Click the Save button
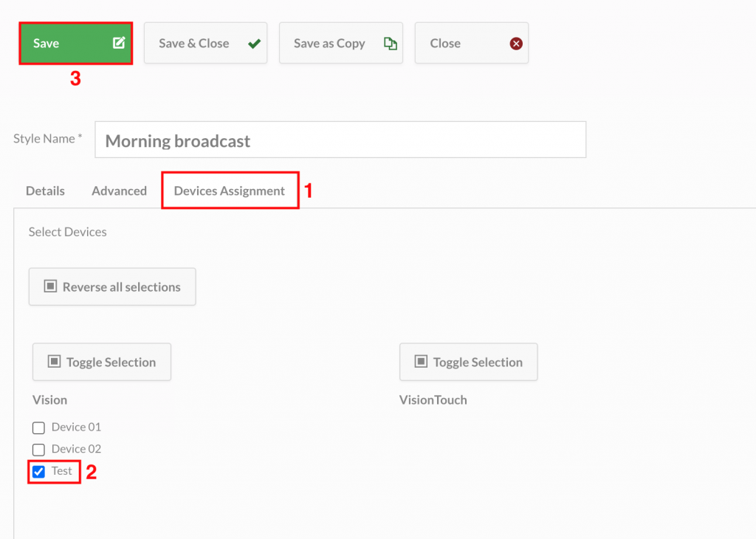 tap(76, 44)
